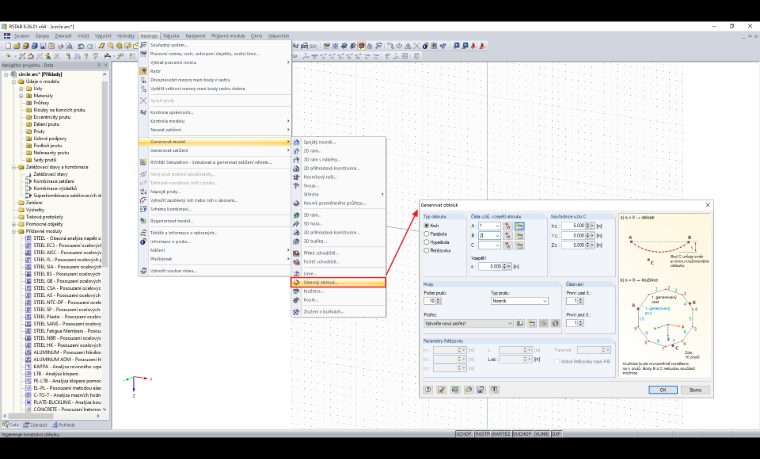760x459 pixels.
Task: Create new cross-section icon in dialog
Action: [x=532, y=323]
